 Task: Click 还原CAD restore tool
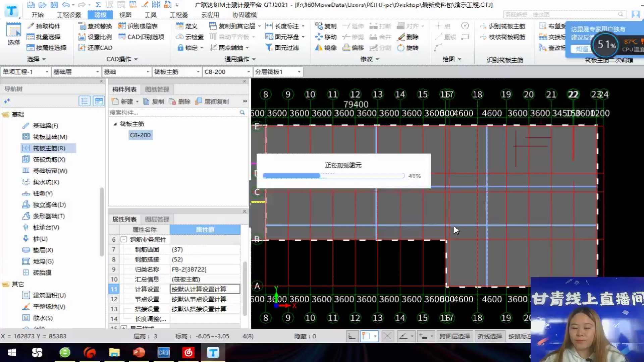click(x=95, y=48)
